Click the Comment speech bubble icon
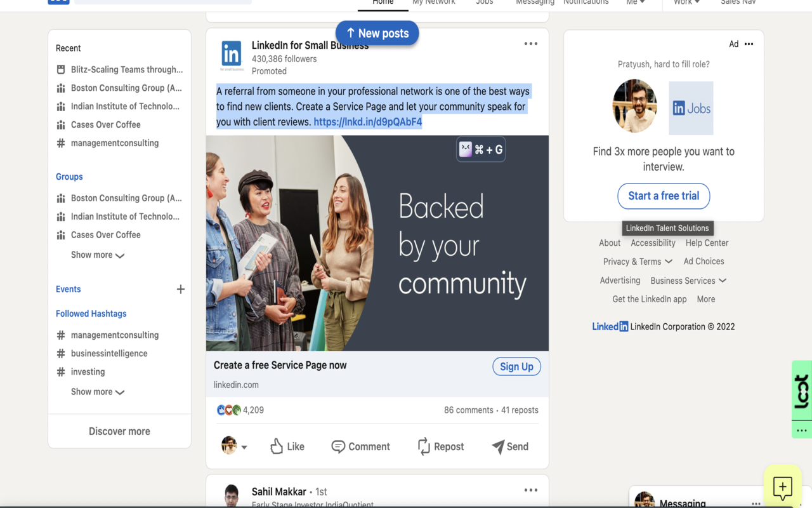 338,446
